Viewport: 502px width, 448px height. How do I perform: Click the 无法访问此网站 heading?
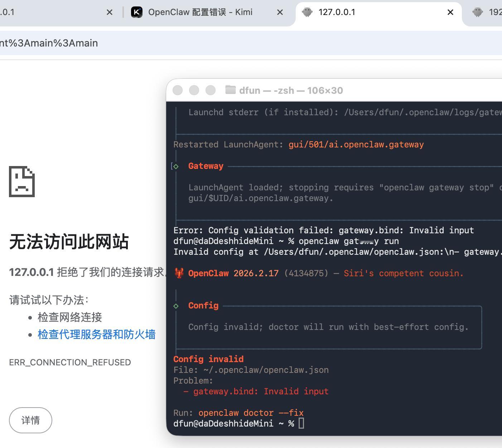pos(69,242)
